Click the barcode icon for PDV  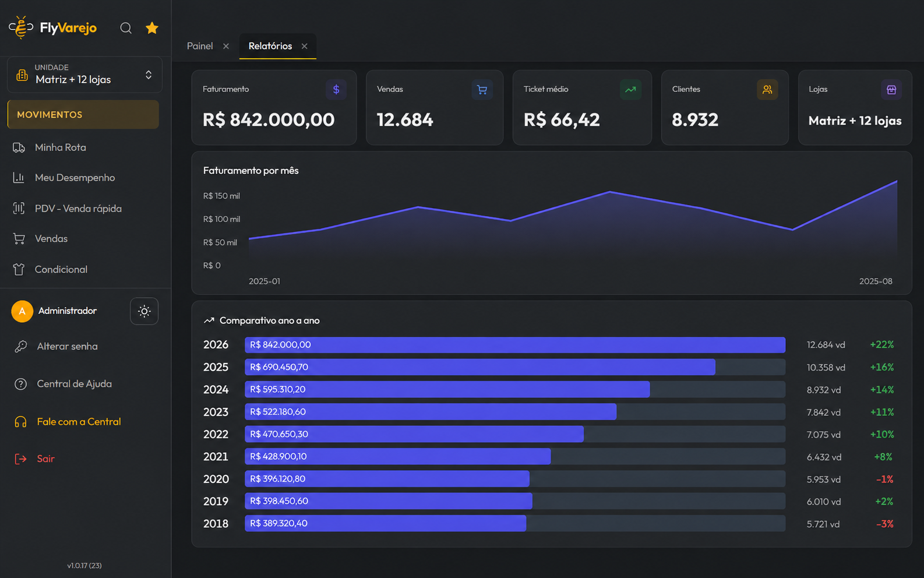click(x=19, y=208)
